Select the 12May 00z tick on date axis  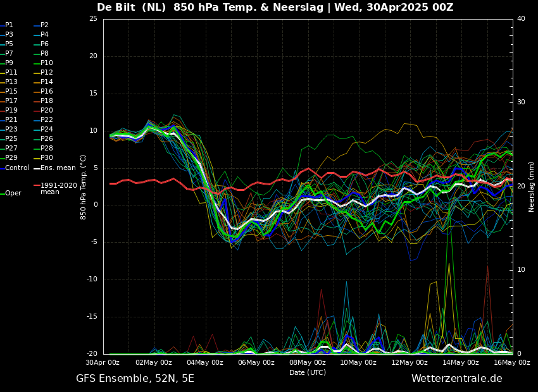pyautogui.click(x=410, y=363)
